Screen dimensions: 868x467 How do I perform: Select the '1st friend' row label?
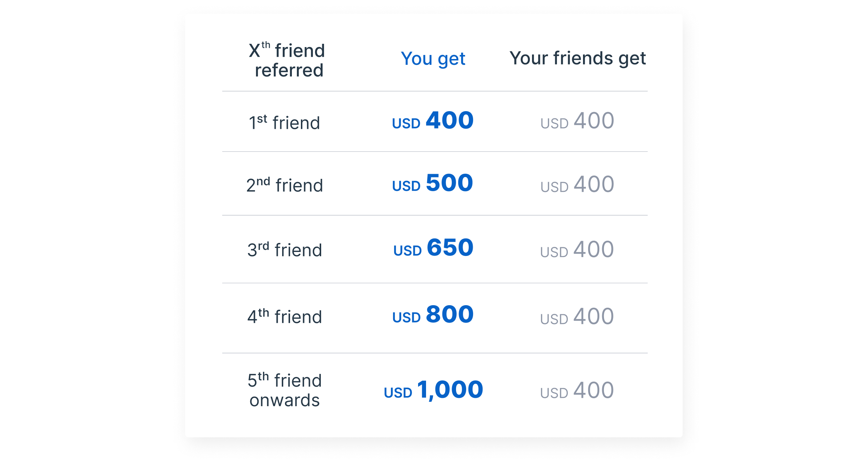coord(284,122)
